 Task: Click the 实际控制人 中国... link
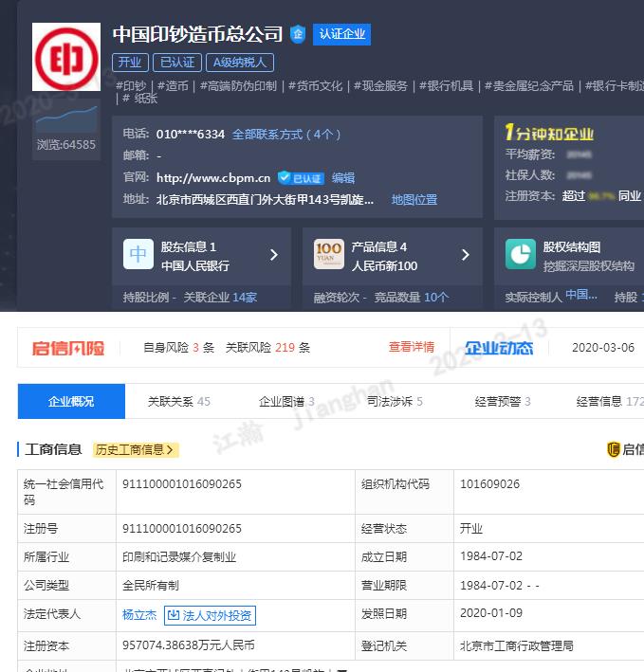[581, 295]
